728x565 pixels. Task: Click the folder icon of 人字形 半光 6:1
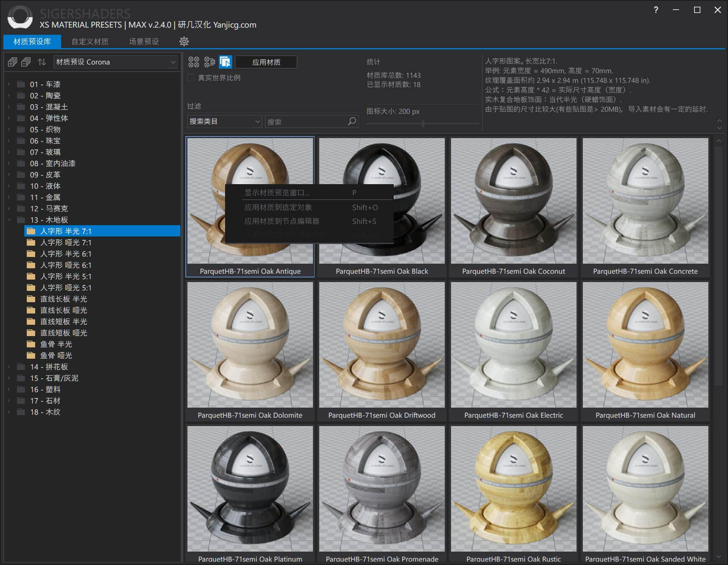(31, 254)
